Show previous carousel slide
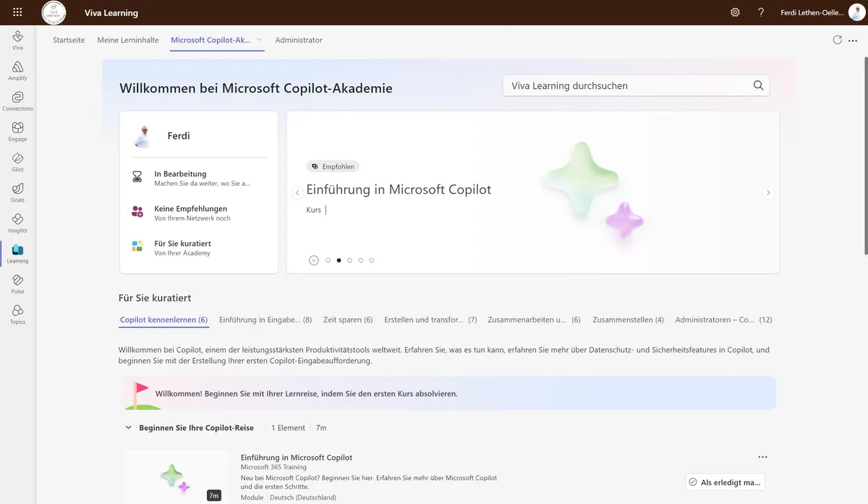 point(297,193)
